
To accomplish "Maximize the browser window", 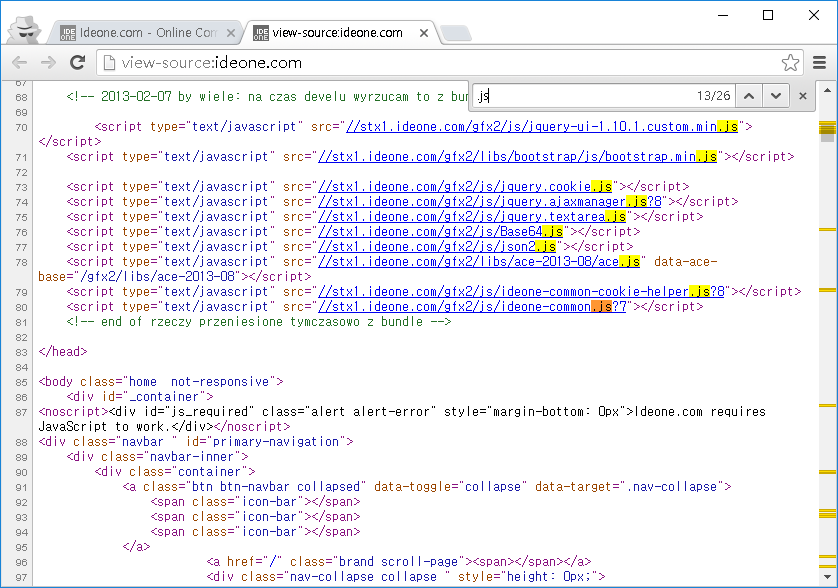I will point(768,15).
